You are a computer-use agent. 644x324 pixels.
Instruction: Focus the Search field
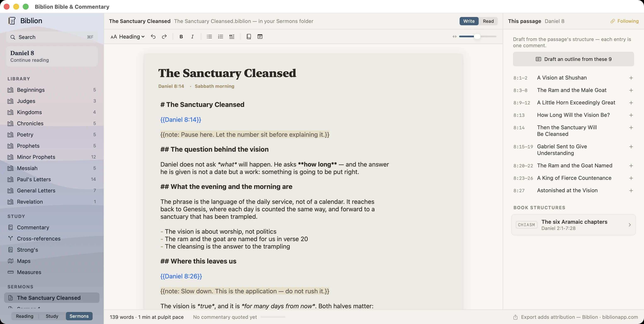tap(52, 37)
